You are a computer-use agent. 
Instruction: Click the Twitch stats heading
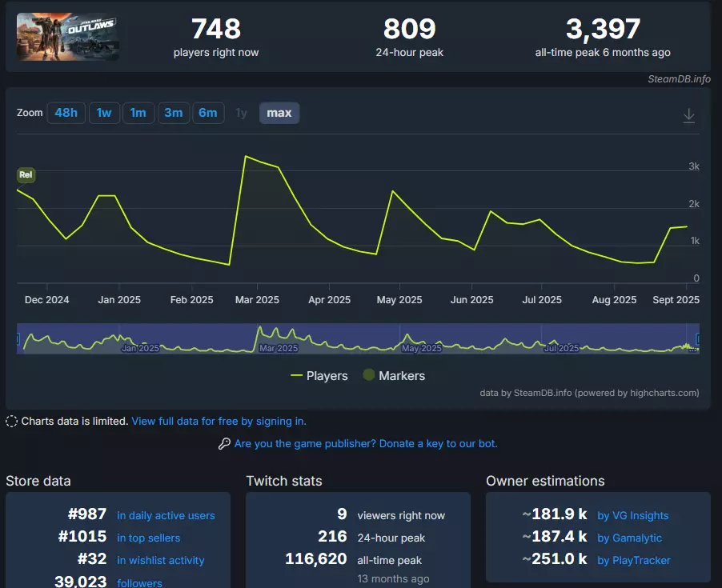point(284,481)
